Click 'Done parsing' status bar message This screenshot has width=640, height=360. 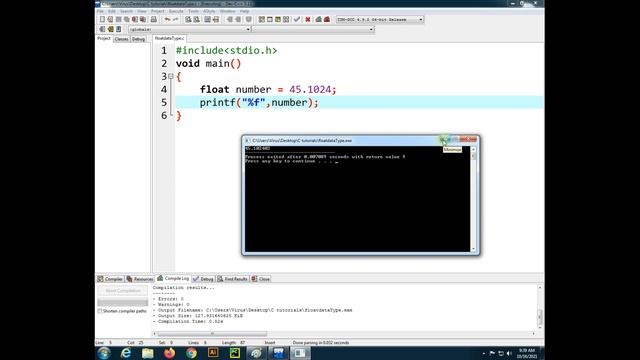point(320,343)
